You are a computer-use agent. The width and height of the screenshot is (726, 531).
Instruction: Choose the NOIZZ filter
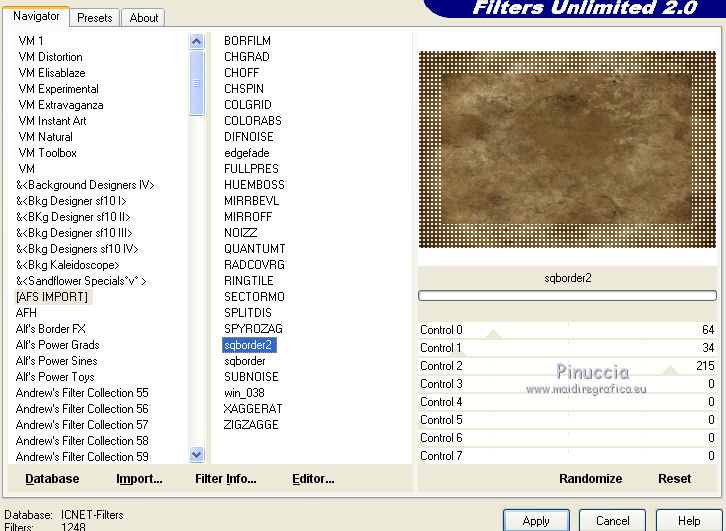click(x=240, y=233)
